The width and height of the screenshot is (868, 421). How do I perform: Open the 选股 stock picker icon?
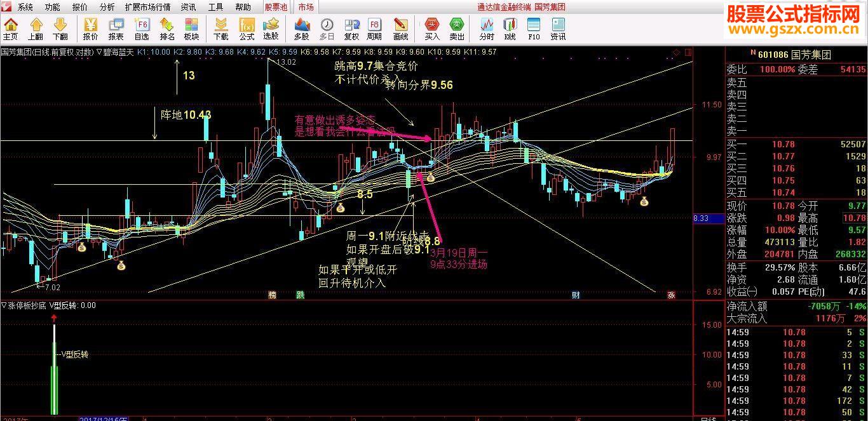coord(271,29)
